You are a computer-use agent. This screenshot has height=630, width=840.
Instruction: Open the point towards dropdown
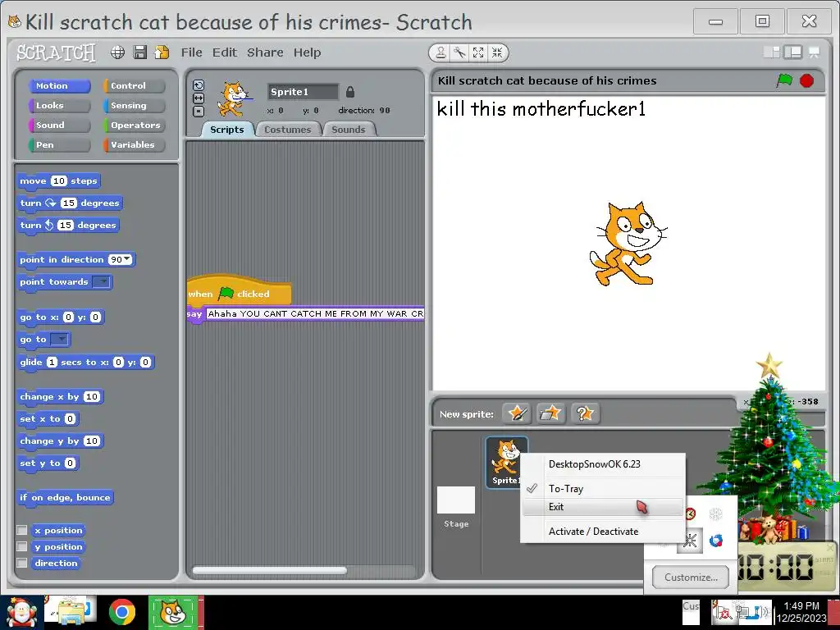tap(101, 282)
